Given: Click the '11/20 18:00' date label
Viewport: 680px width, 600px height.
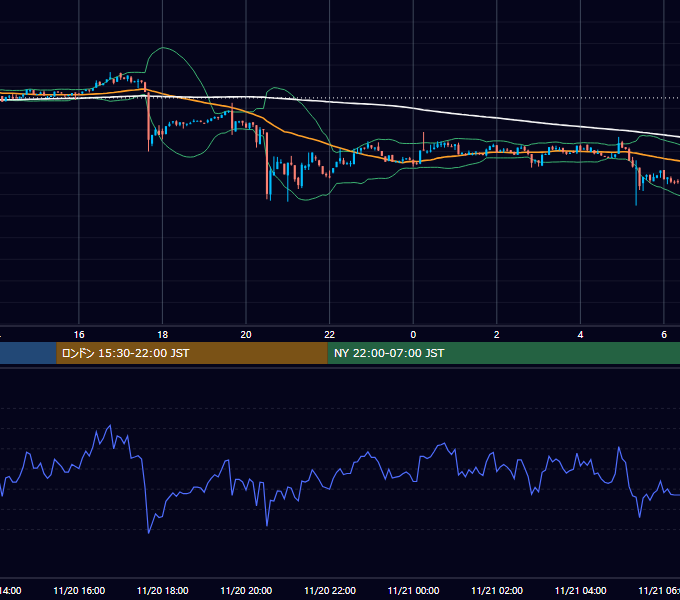Looking at the screenshot, I should click(x=163, y=590).
